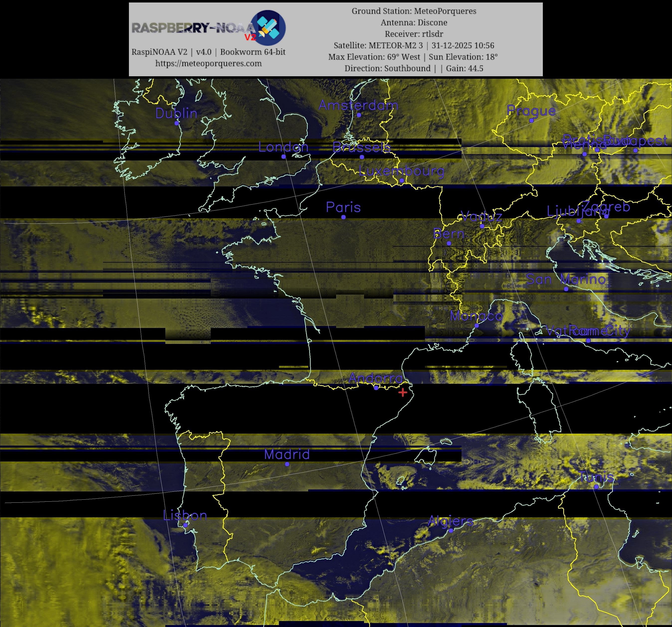Click the Andorra map label
Viewport: 672px width, 627px height.
(375, 378)
